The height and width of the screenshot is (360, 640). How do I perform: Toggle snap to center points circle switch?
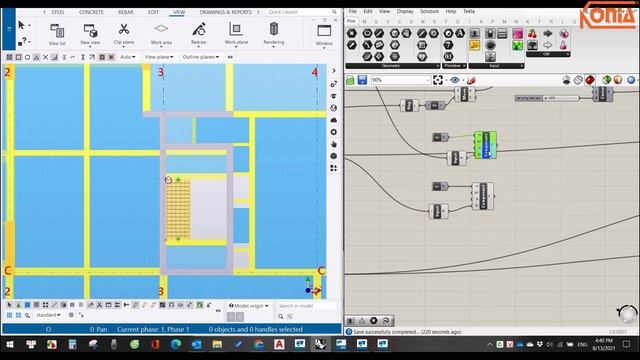(27, 57)
